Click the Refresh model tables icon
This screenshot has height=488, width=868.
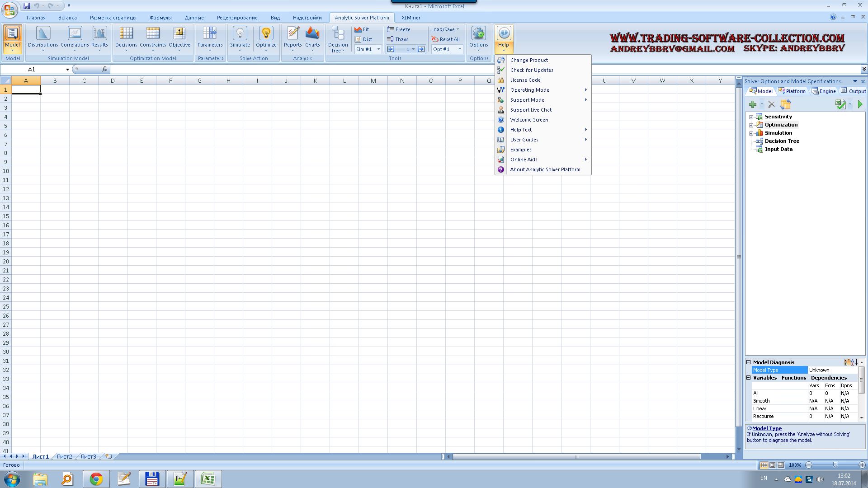pyautogui.click(x=786, y=104)
